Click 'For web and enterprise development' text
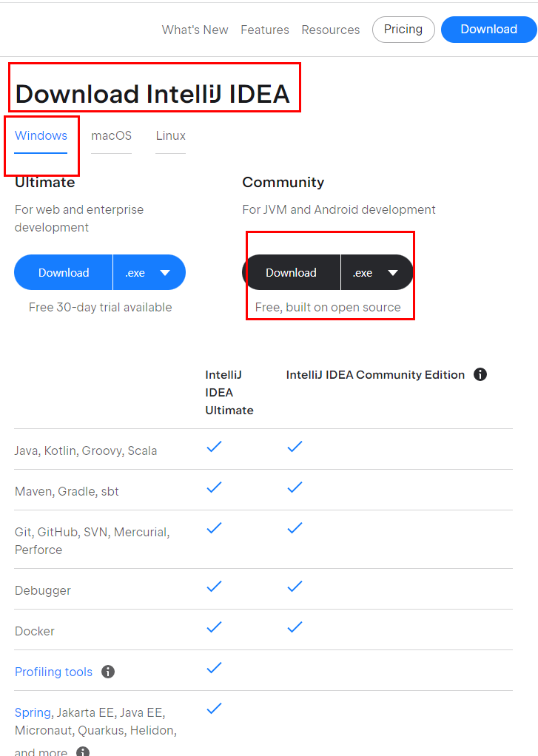The width and height of the screenshot is (538, 756). tap(79, 218)
